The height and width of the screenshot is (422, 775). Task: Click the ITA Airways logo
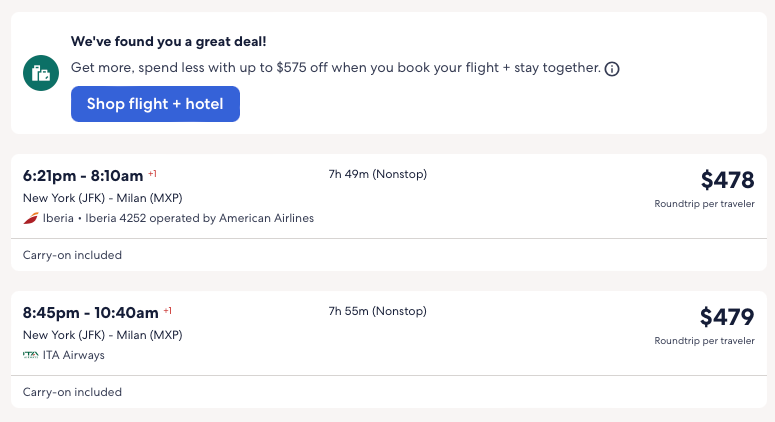pyautogui.click(x=30, y=355)
